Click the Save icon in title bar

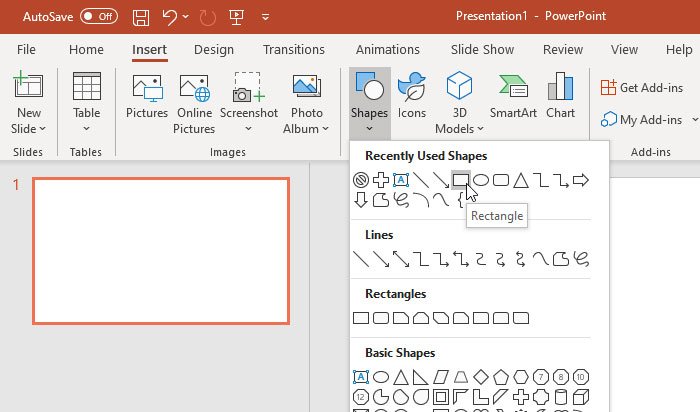click(x=141, y=17)
